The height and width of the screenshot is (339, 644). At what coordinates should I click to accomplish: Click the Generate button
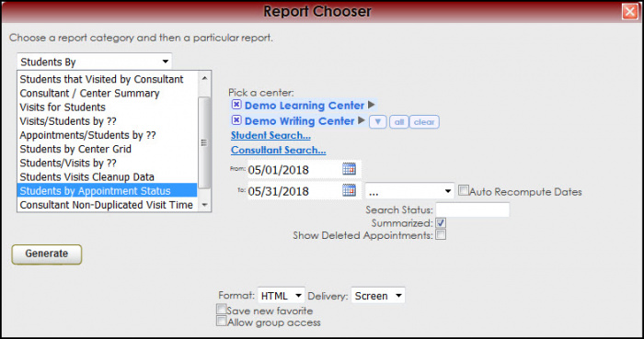point(46,254)
